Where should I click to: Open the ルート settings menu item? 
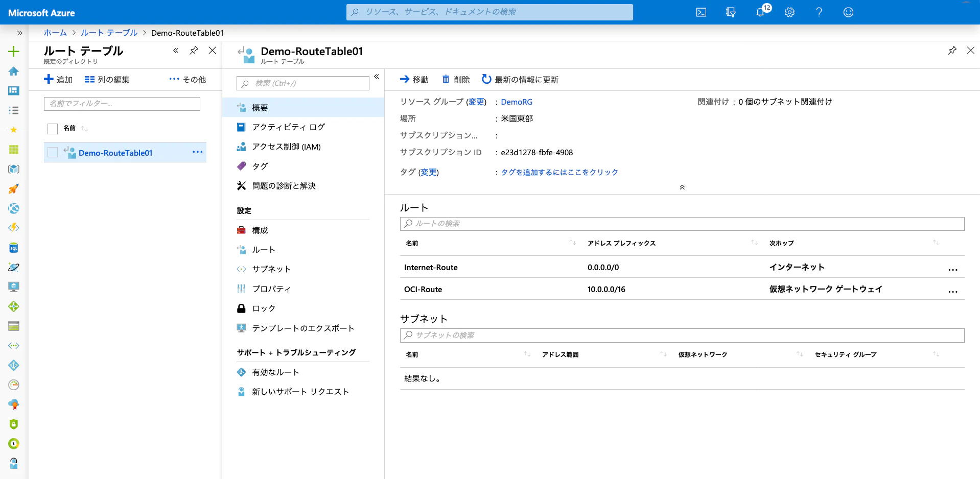(264, 250)
